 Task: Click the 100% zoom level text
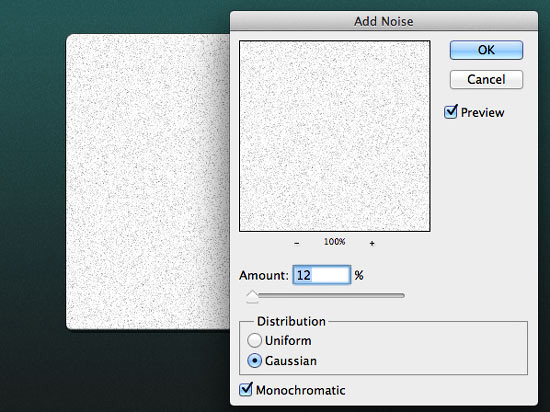click(x=334, y=242)
